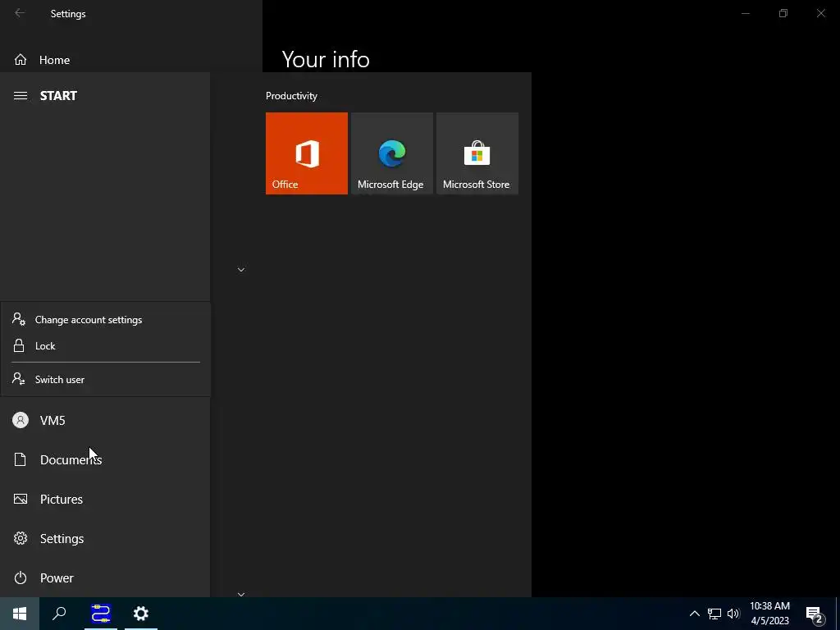Choose Lock from the account menu
This screenshot has width=840, height=630.
(x=106, y=346)
